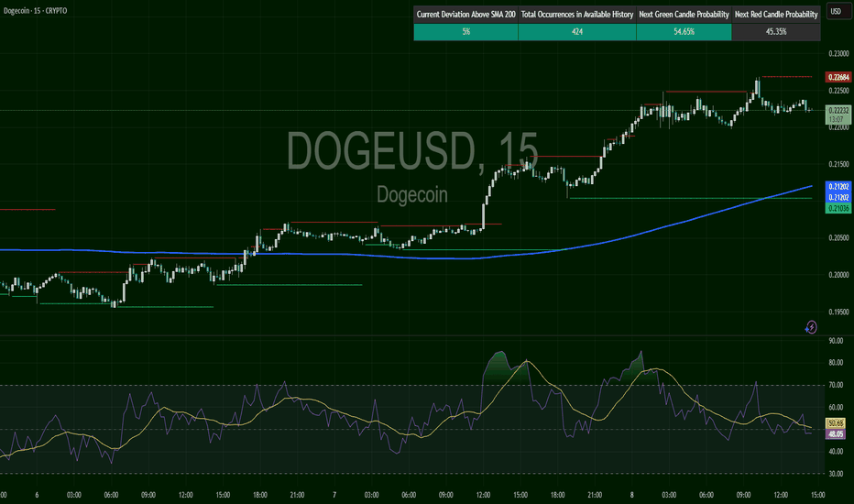This screenshot has height=504, width=854.
Task: Select 'Total Occurrences in Available History' header
Action: pos(576,14)
